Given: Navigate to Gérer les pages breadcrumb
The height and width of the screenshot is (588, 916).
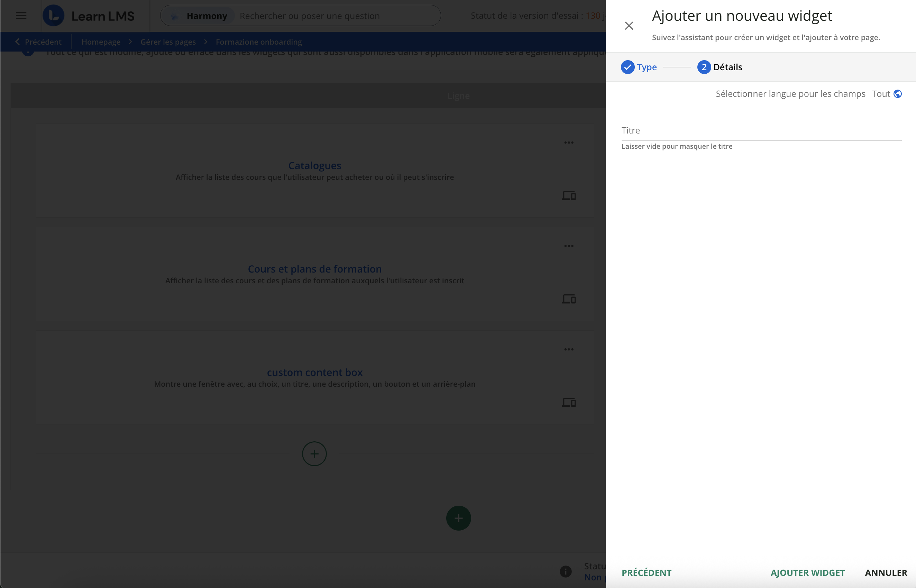Looking at the screenshot, I should [x=168, y=42].
